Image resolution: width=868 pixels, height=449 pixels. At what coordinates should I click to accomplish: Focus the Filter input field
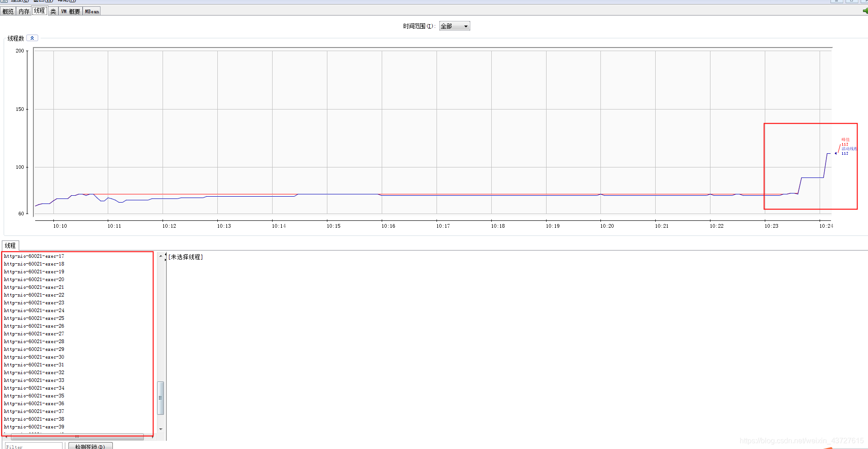(x=34, y=446)
